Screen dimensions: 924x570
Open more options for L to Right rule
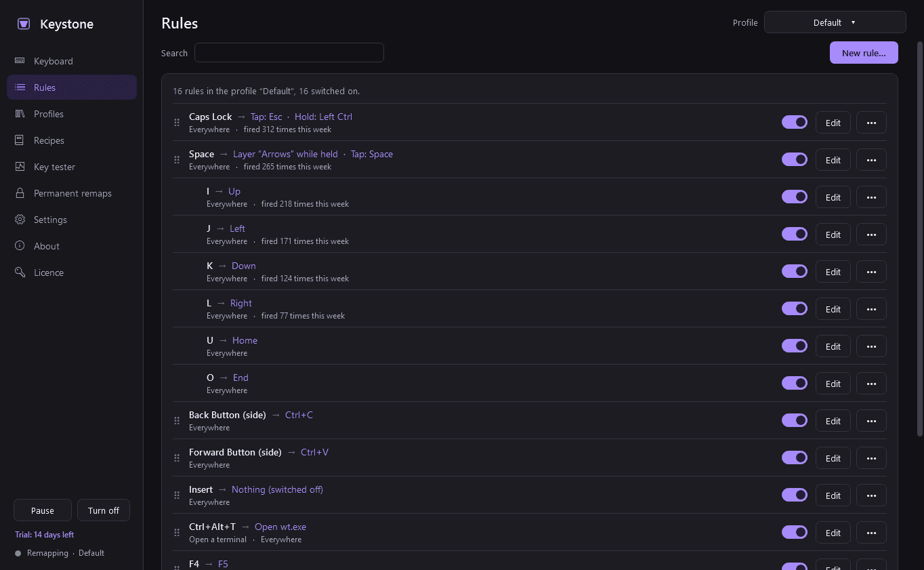871,309
